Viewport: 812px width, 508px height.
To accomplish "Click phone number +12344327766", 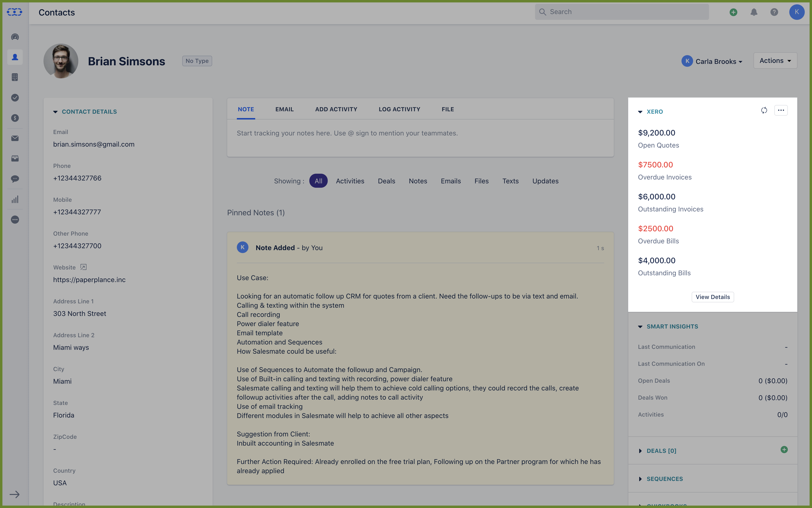I will pyautogui.click(x=77, y=178).
